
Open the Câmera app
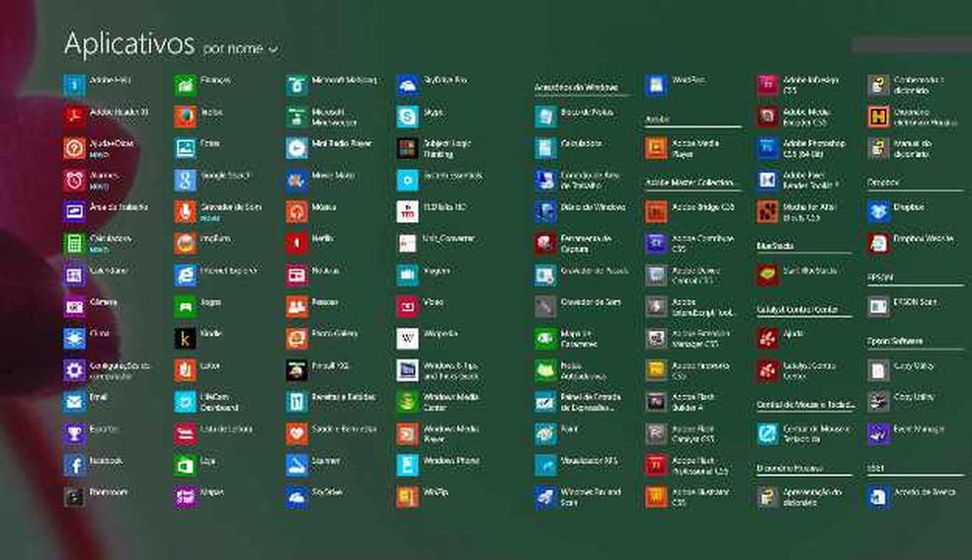pyautogui.click(x=91, y=306)
